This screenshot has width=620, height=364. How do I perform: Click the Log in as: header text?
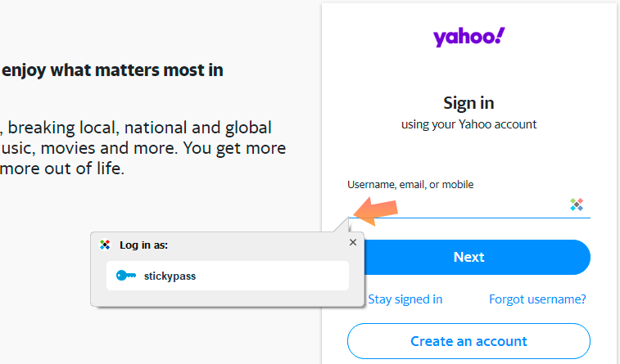(144, 245)
